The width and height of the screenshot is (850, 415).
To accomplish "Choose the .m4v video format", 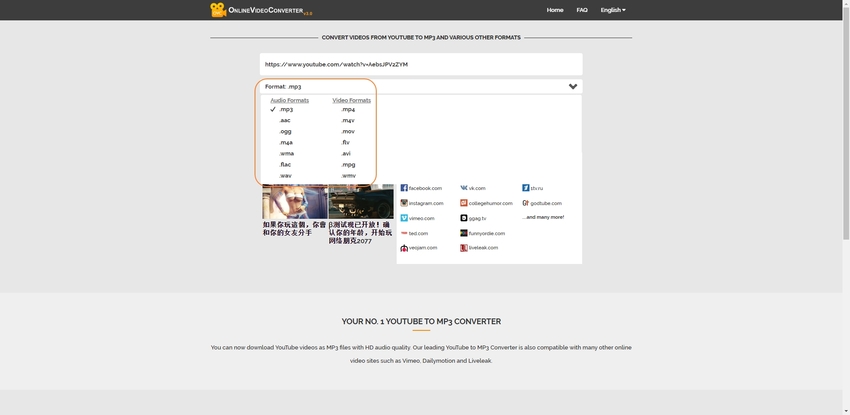I will coord(347,120).
